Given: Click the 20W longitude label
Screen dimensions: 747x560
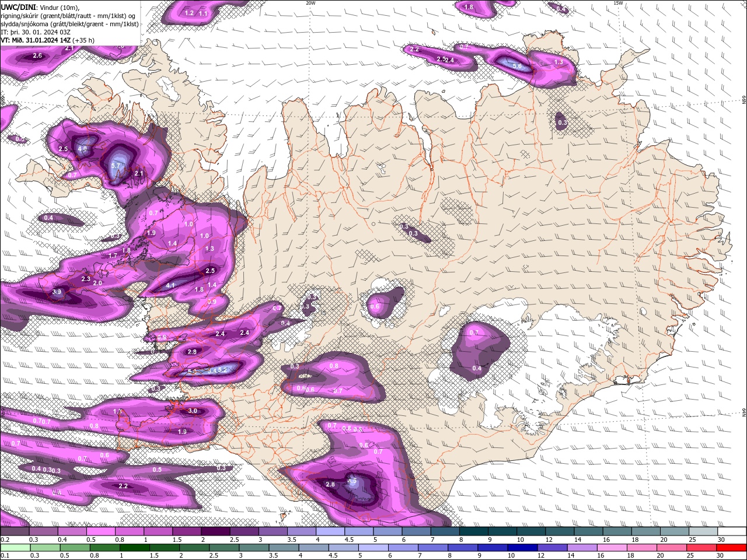Looking at the screenshot, I should [x=310, y=3].
